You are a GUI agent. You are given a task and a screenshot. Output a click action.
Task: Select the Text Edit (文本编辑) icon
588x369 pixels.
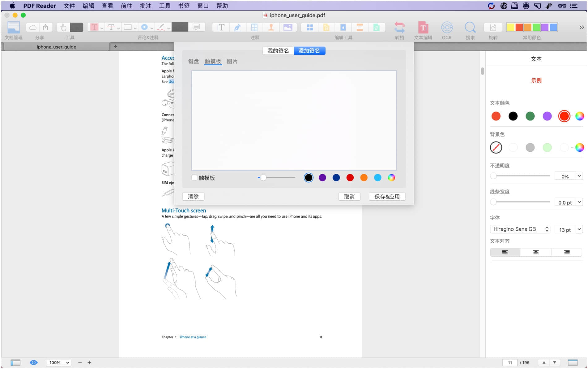[423, 28]
